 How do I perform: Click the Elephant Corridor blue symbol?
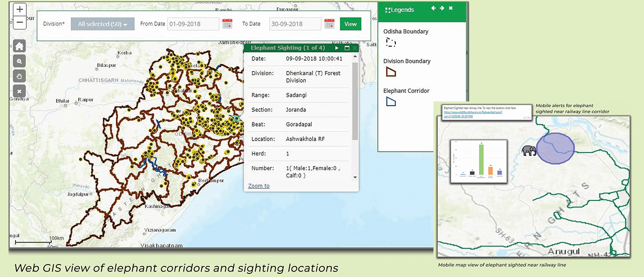pyautogui.click(x=391, y=101)
